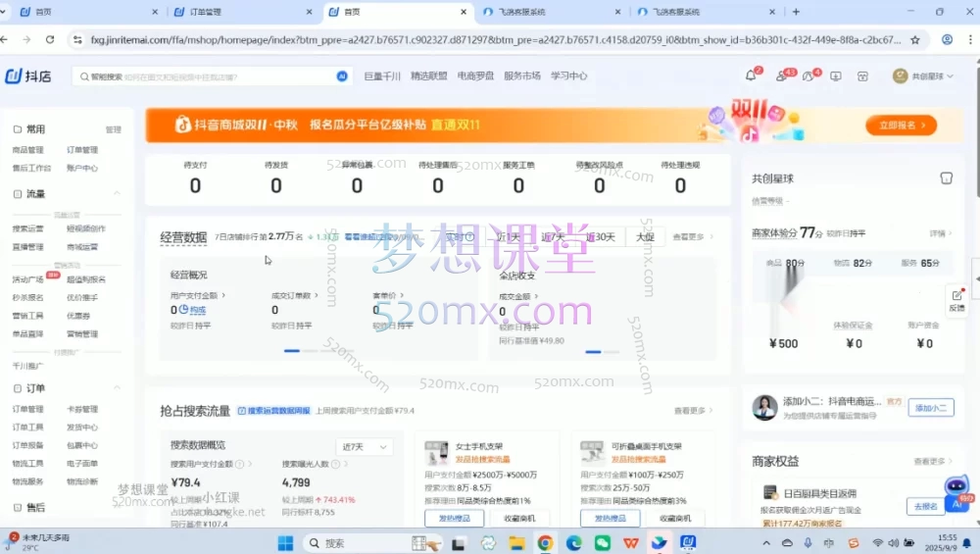The image size is (980, 554).
Task: Open the 反馈 feedback floating icon
Action: point(956,300)
